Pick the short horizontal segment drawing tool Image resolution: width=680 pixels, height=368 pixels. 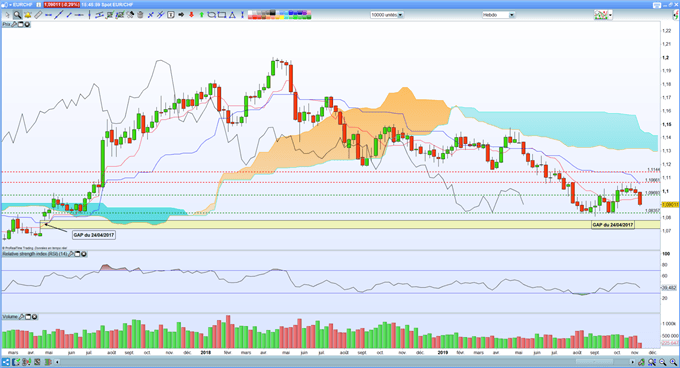[48, 15]
